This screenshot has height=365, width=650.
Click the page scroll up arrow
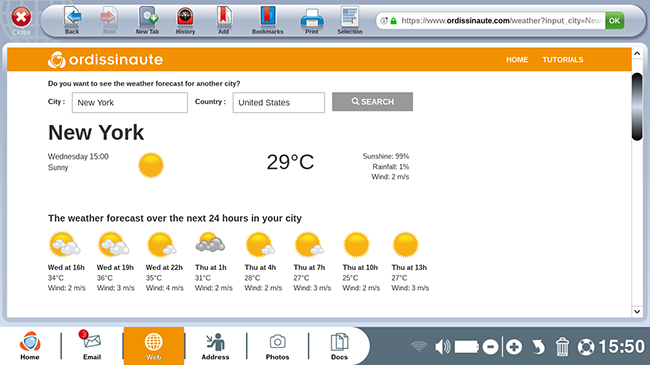click(x=637, y=54)
